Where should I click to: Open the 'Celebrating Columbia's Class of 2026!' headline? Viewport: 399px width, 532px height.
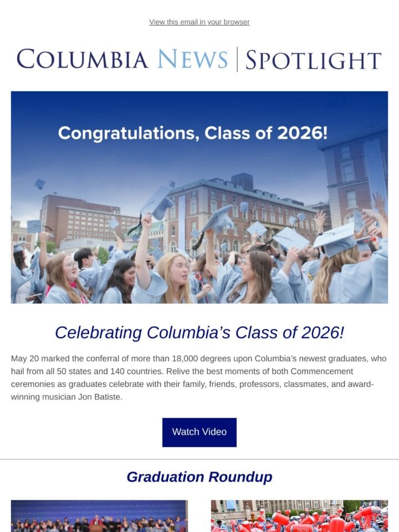point(199,332)
